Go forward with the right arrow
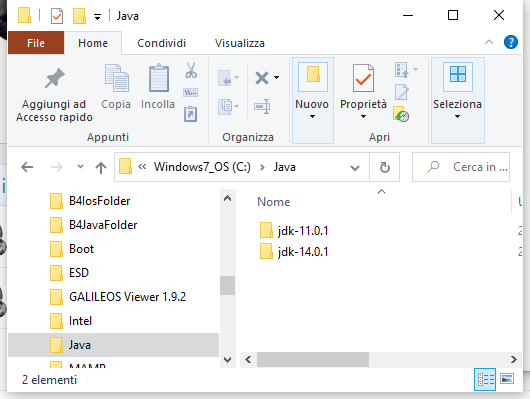This screenshot has height=399, width=530. 56,167
